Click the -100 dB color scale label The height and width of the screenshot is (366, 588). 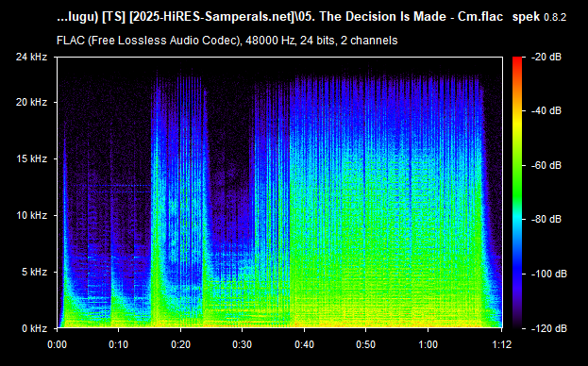coord(549,274)
